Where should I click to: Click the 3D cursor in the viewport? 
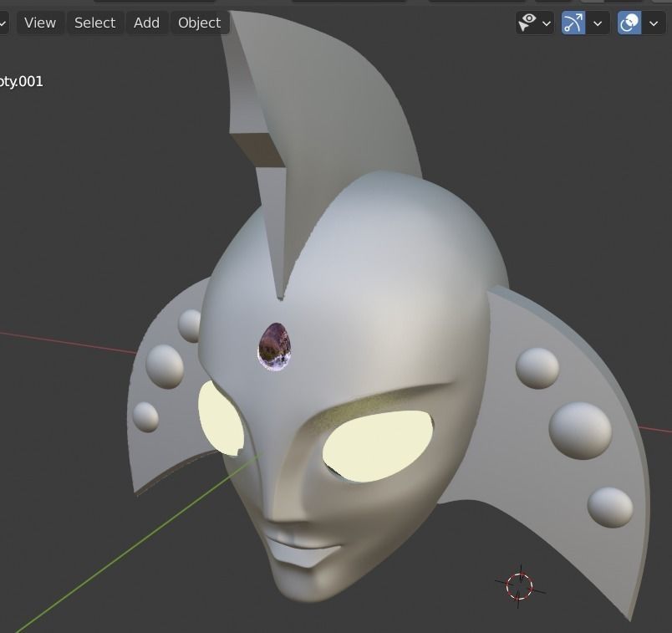tap(520, 586)
